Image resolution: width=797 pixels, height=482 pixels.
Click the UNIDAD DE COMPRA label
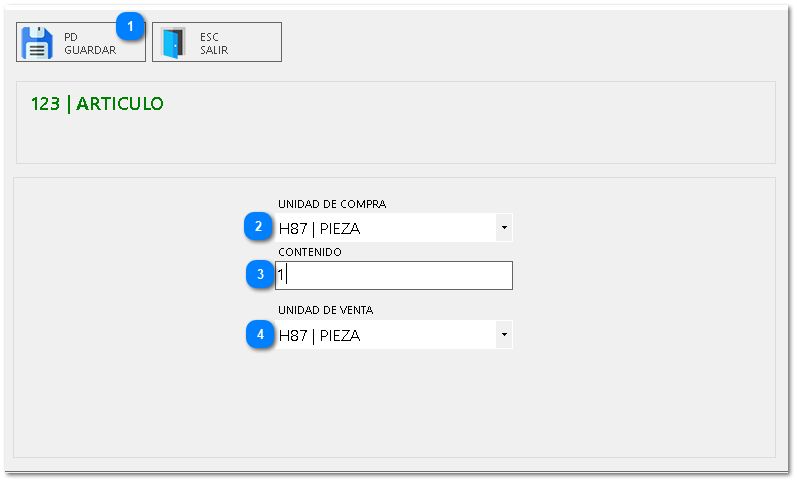pyautogui.click(x=332, y=204)
